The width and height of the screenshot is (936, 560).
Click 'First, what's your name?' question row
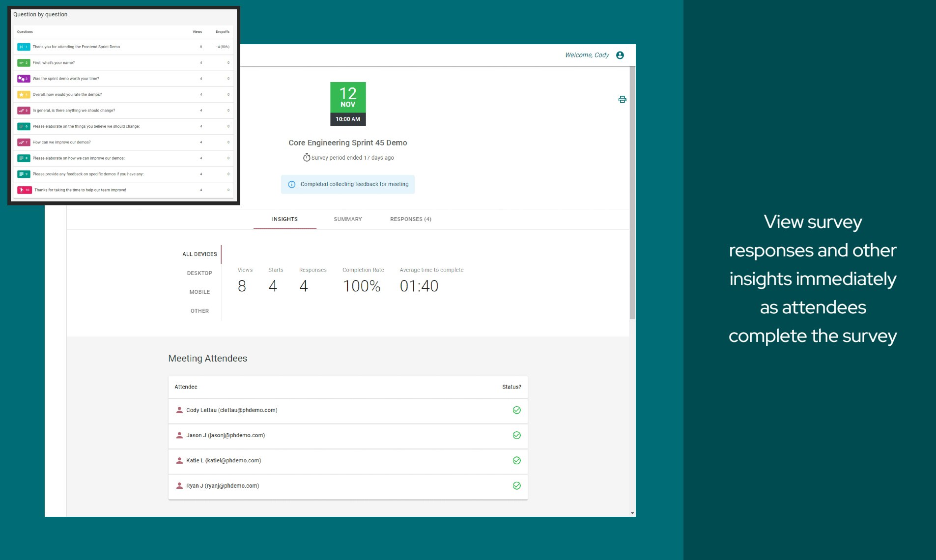coord(123,63)
